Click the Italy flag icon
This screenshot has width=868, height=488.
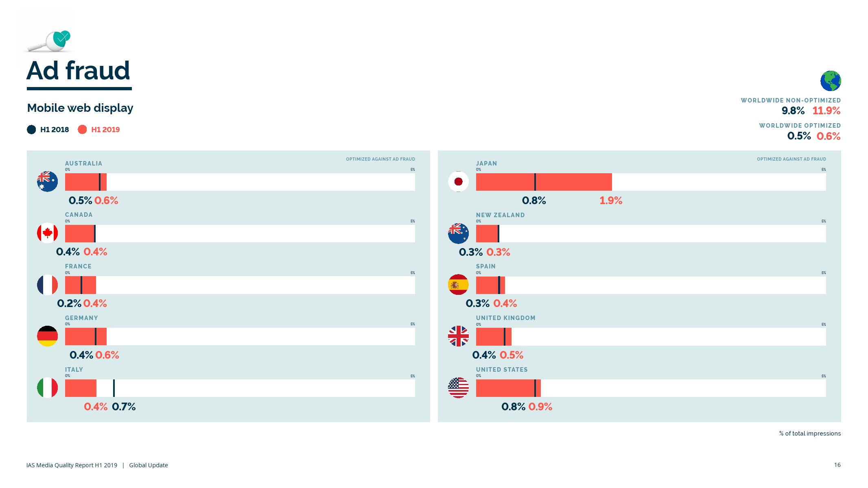coord(47,388)
